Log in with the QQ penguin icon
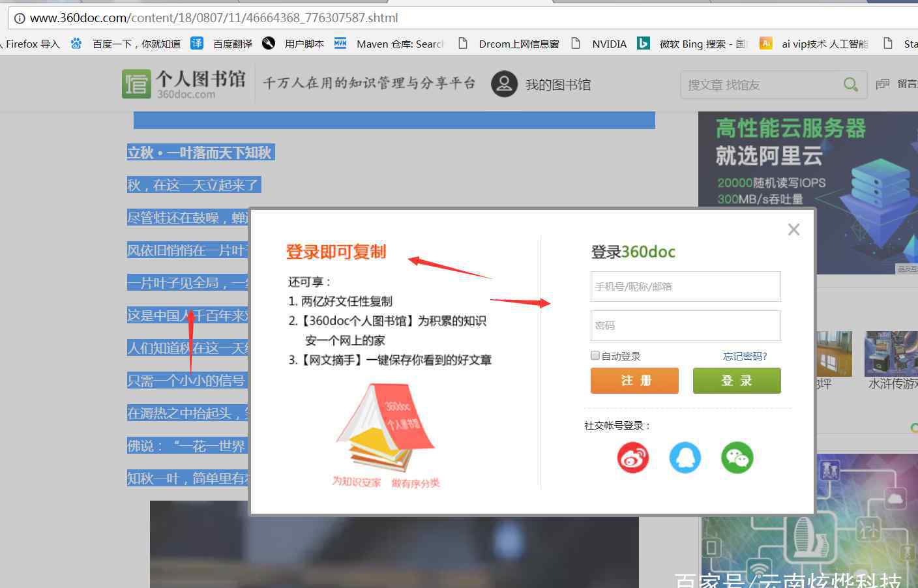The width and height of the screenshot is (918, 588). point(685,458)
